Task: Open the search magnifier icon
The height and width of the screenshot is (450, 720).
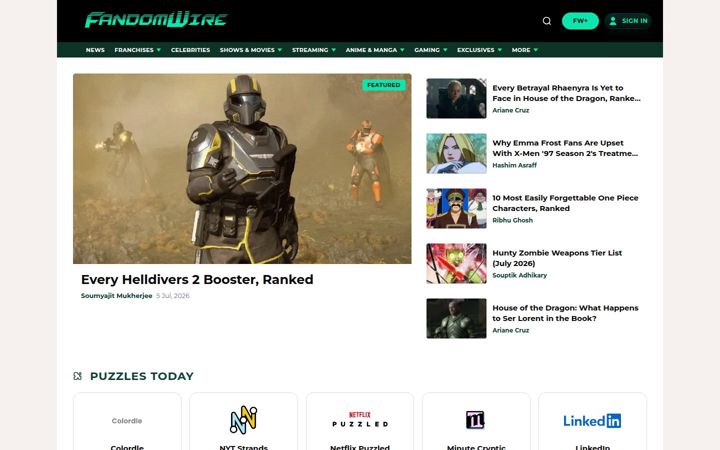Action: (x=546, y=21)
